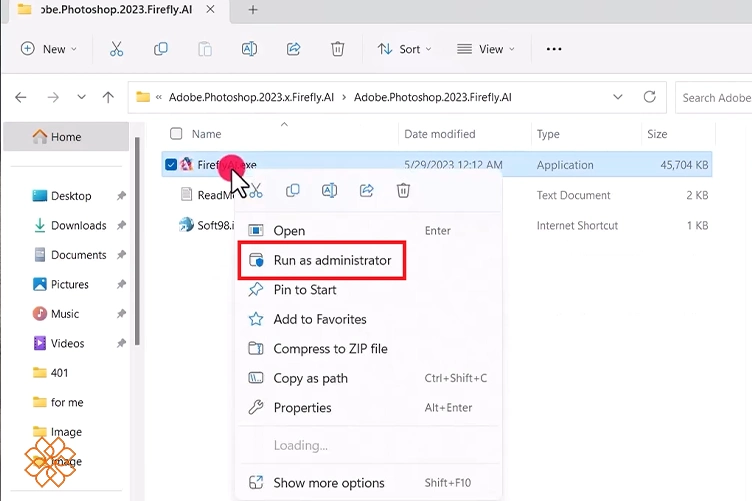Click Show more options
The height and width of the screenshot is (501, 752).
pos(369,482)
